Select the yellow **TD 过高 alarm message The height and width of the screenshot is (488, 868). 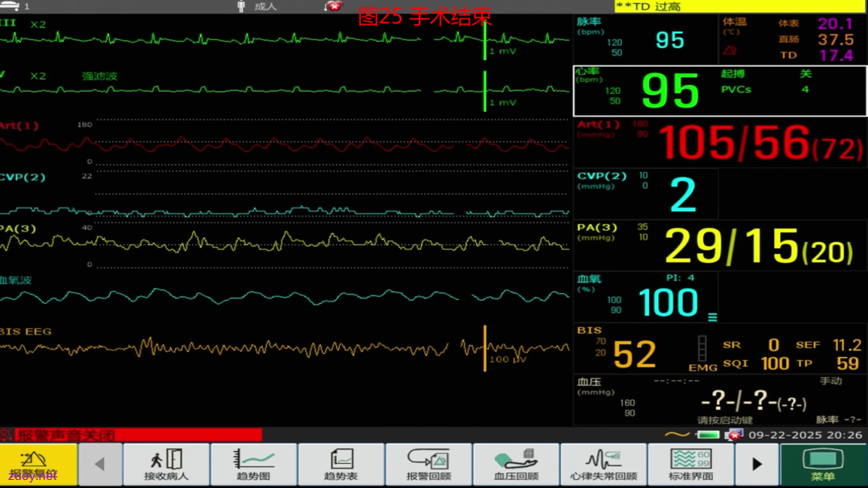click(x=741, y=6)
